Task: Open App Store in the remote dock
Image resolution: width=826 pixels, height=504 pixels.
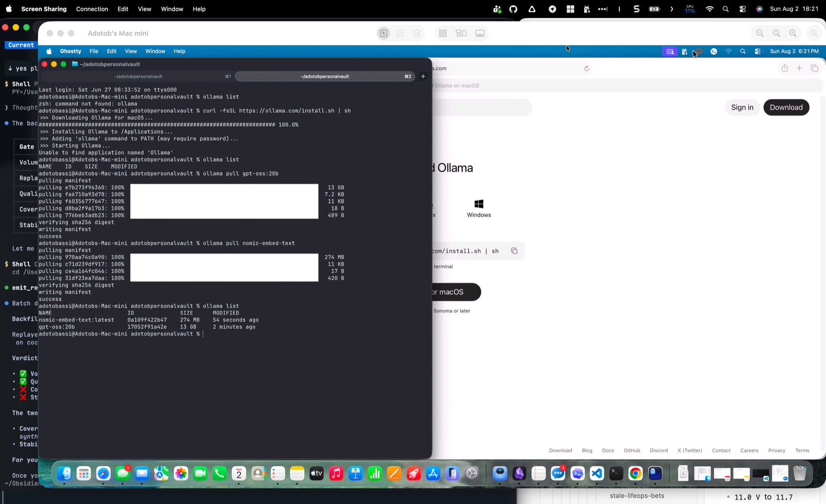Action: [433, 473]
